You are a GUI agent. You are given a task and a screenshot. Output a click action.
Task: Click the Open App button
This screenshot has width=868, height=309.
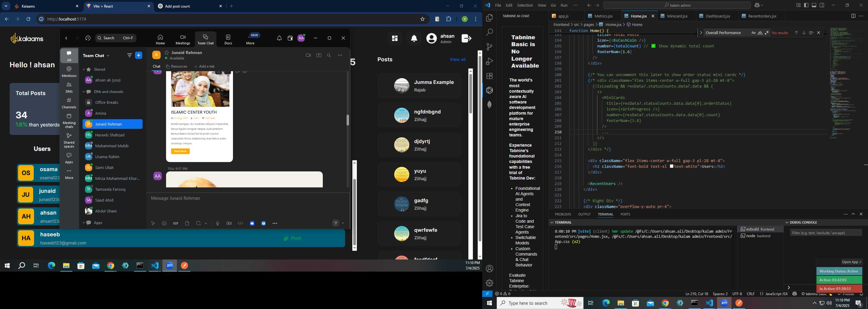[851, 262]
